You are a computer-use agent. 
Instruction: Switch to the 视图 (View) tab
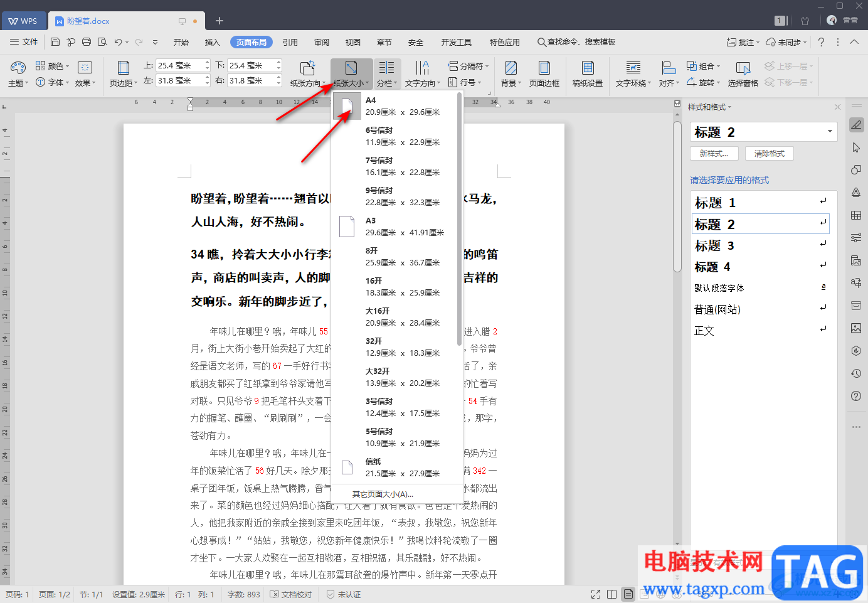pos(353,42)
